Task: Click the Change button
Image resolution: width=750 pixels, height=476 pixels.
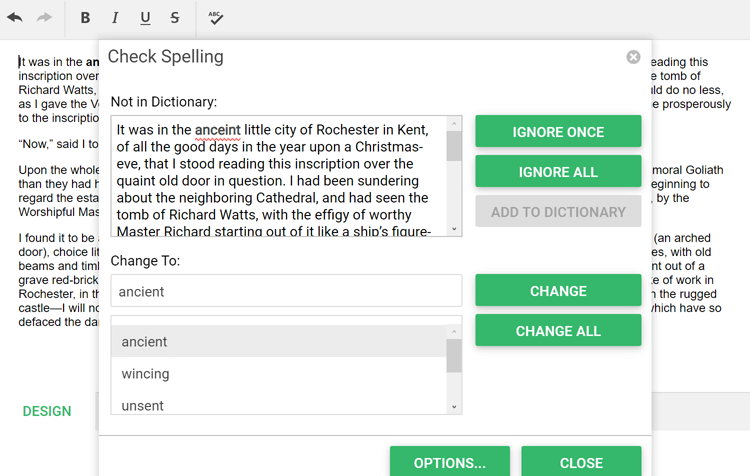Action: pos(558,291)
